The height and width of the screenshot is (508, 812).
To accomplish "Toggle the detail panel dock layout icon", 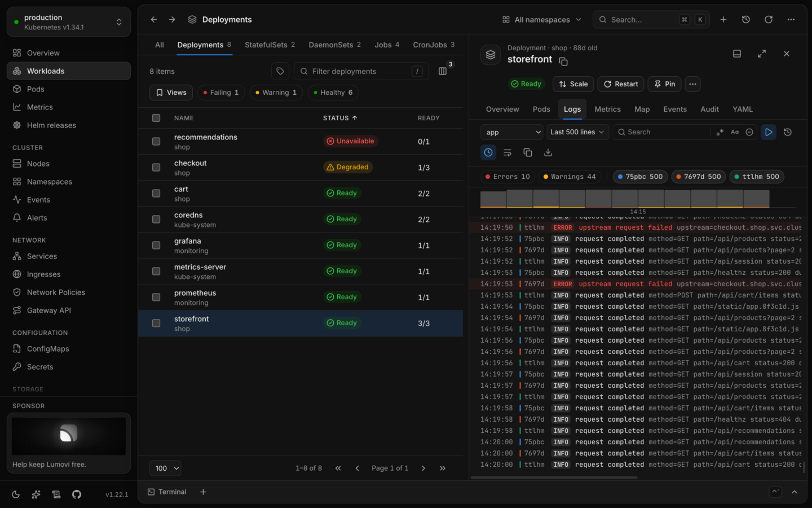I will (x=737, y=54).
